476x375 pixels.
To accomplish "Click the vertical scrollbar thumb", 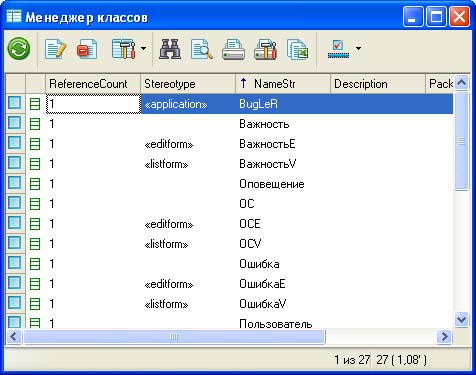I will pos(462,141).
